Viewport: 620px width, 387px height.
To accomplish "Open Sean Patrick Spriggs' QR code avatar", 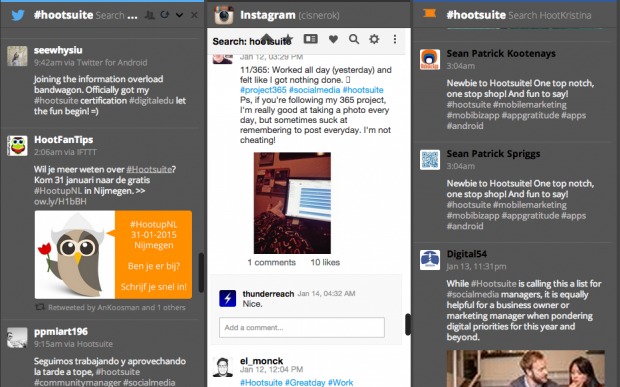I will click(x=430, y=160).
